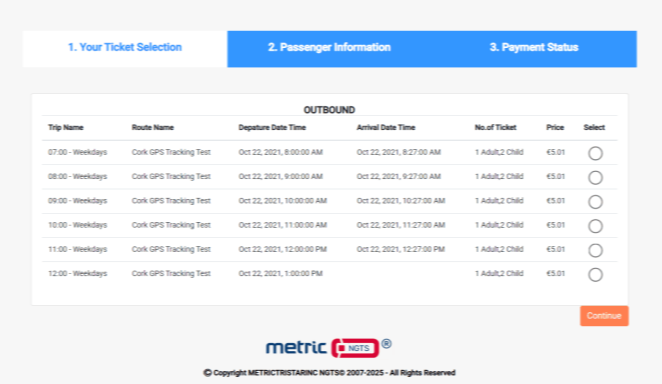662x384 pixels.
Task: Click the Route Name column header
Action: tap(152, 127)
